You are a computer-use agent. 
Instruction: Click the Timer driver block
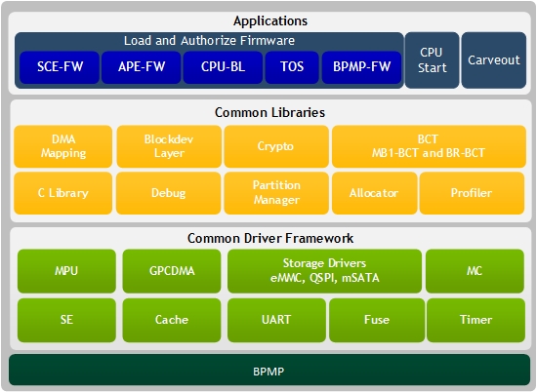[475, 320]
